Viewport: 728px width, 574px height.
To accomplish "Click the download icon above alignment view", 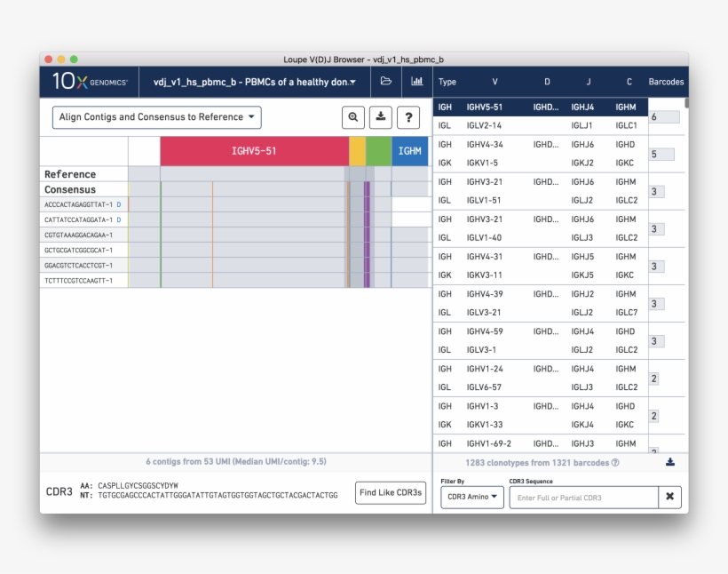I will coord(381,117).
